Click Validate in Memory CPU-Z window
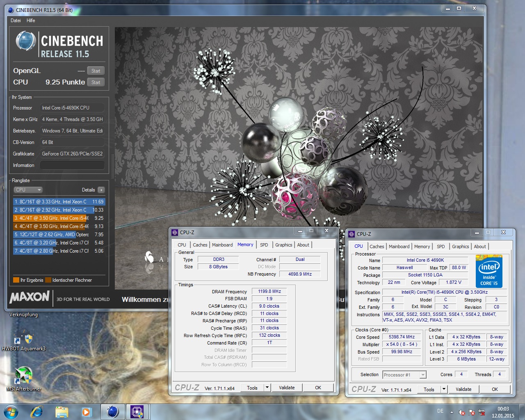This screenshot has width=525, height=420. (x=287, y=388)
